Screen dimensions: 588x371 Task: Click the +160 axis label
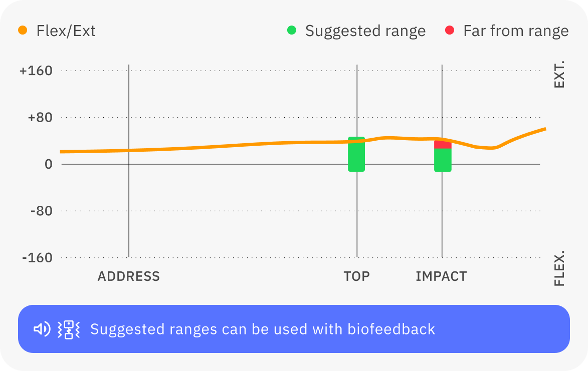(36, 71)
